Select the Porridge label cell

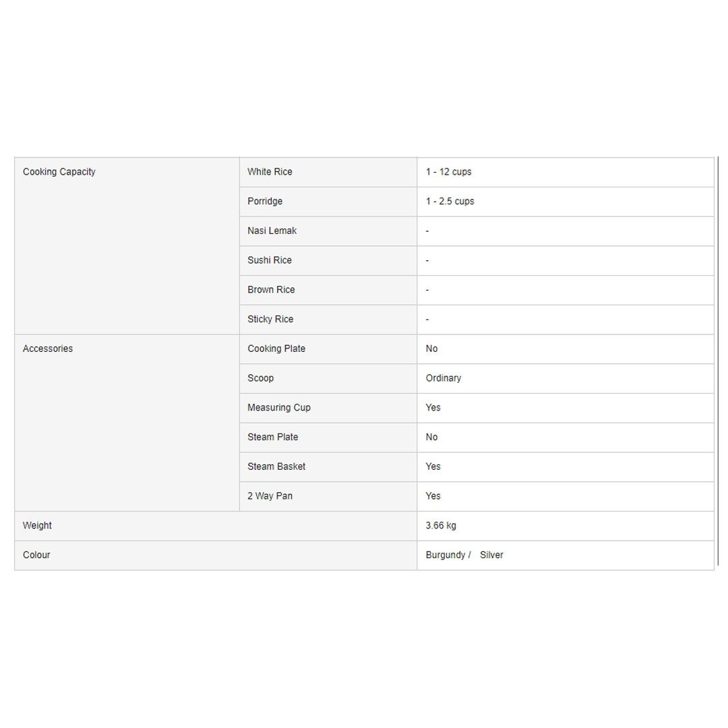tap(265, 202)
